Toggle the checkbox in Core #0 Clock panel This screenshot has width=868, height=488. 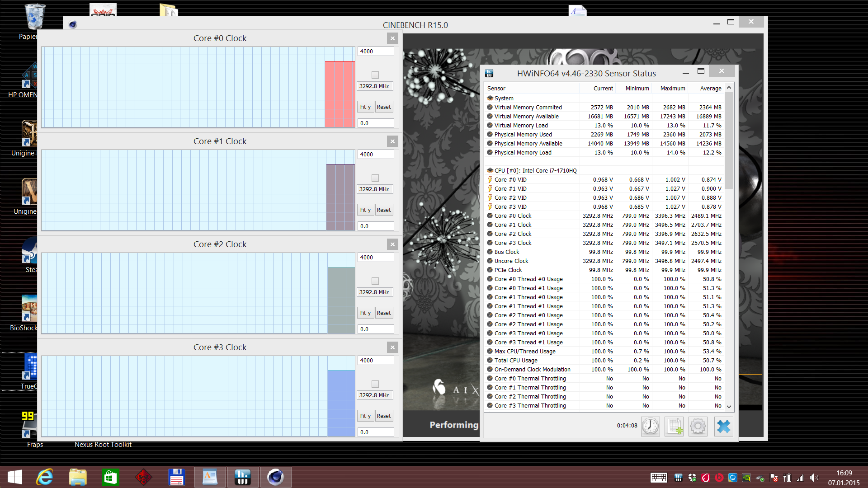point(375,75)
